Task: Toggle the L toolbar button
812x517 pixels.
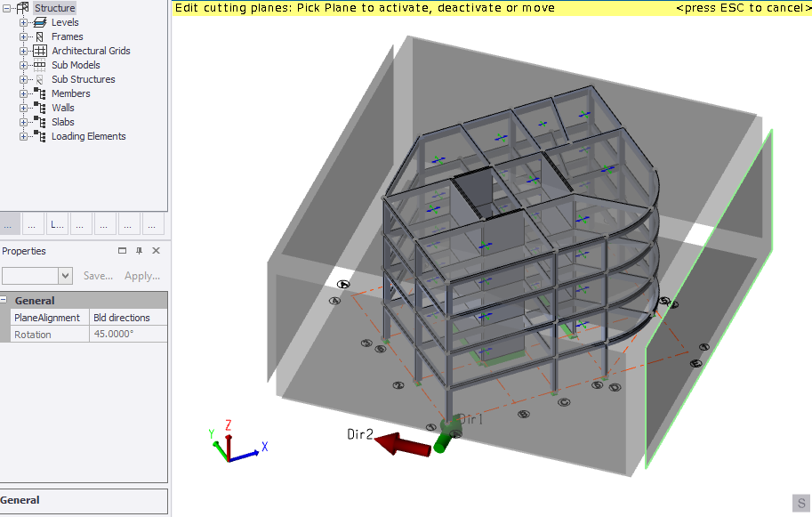Action: [x=56, y=223]
